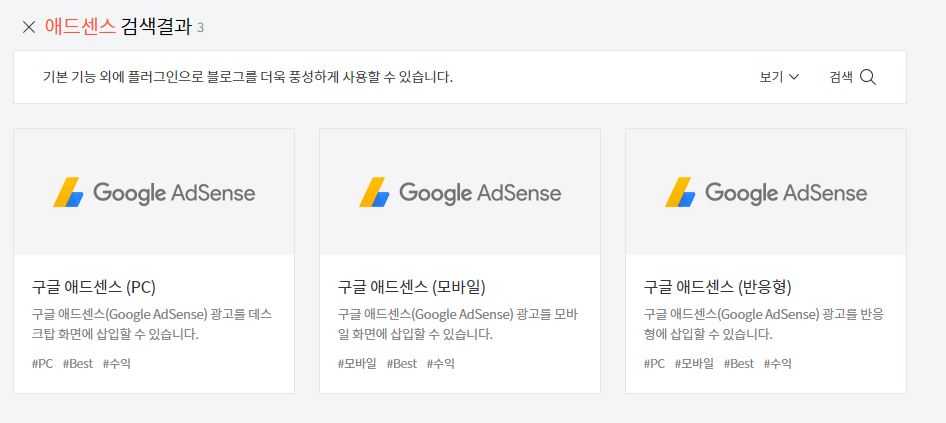Screen dimensions: 946x423
Task: Click #모바일 tag on the 반응형 card
Action: click(694, 364)
